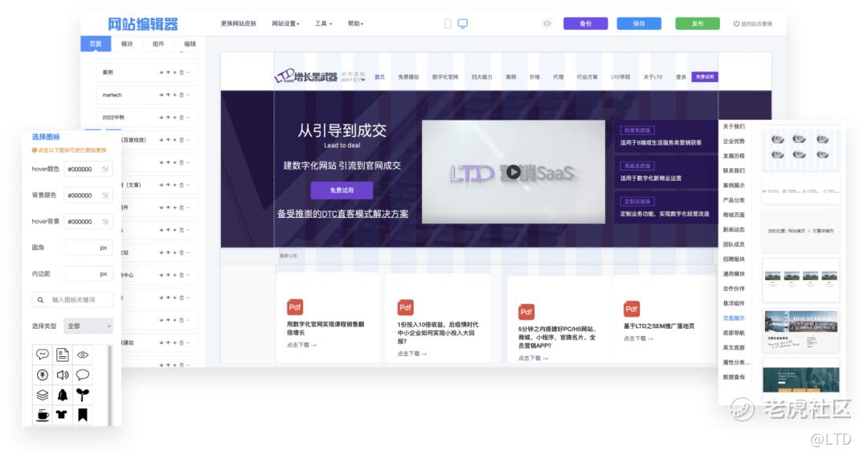Screen dimensions: 868x459
Task: Switch to mobile phone preview icon
Action: click(x=448, y=24)
